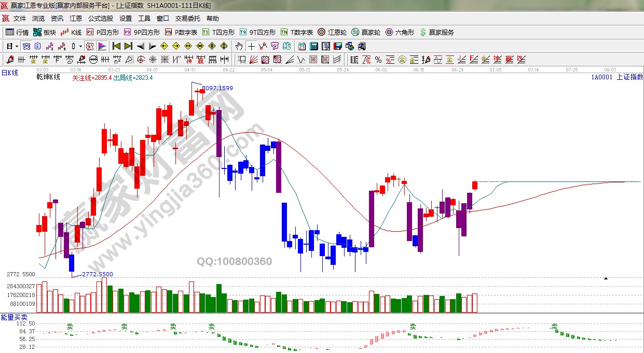Click the percent (%) drawing tool
Screen dimensions: 644x353
tap(378, 60)
